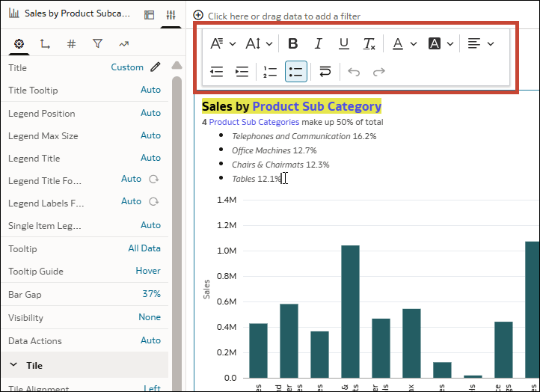
Task: Click the add filter plus icon
Action: click(198, 15)
